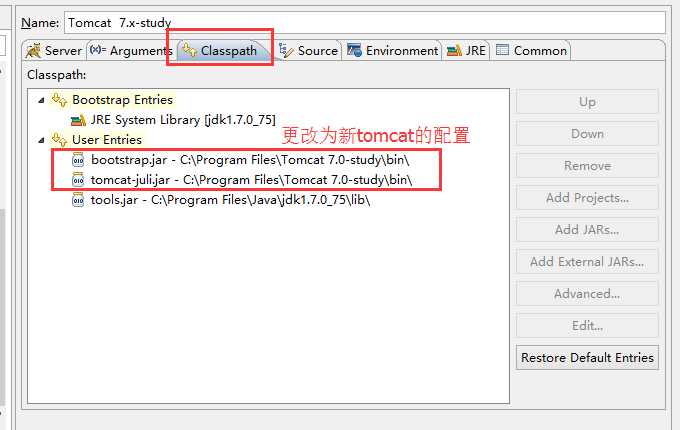Switch to the Server tab

(54, 51)
